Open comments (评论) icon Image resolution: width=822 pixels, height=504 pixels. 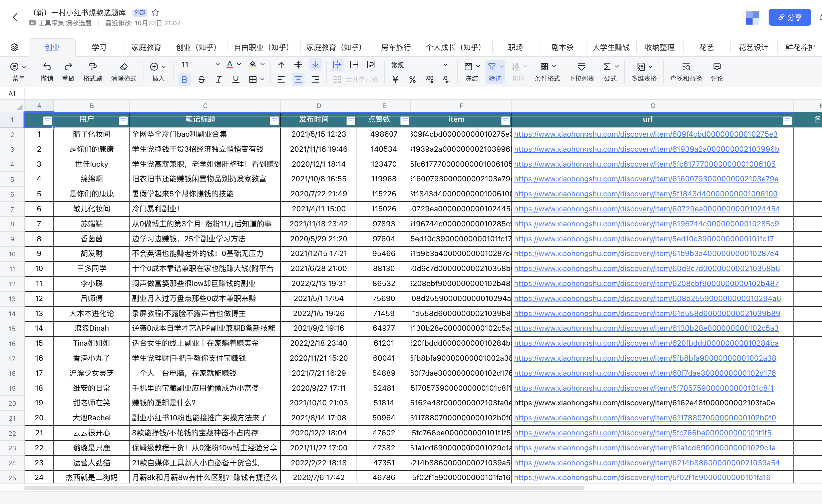pyautogui.click(x=717, y=72)
